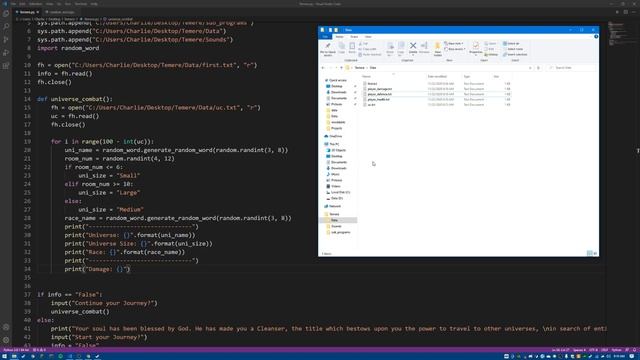Click the Back arrow in Explorer navigation bar
Screen dimensions: 640x360
[323, 68]
